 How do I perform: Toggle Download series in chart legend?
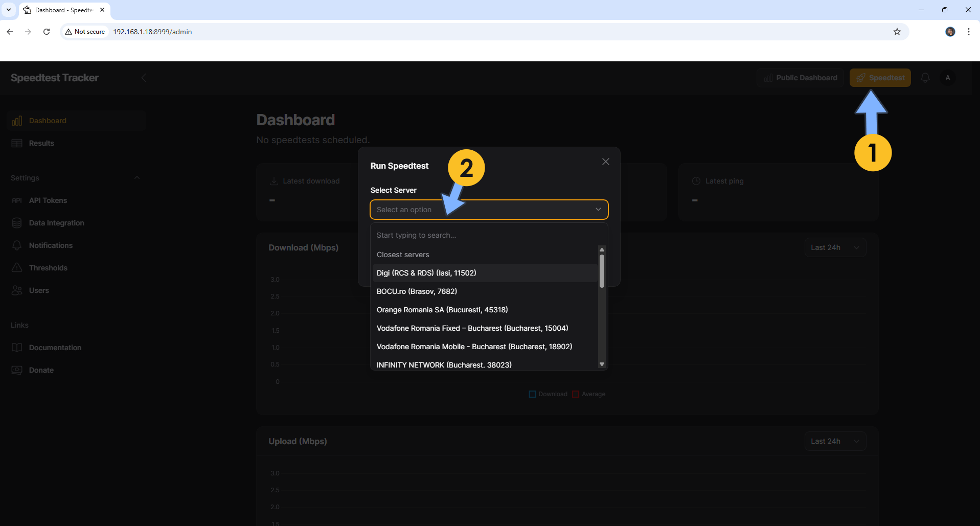tap(548, 394)
